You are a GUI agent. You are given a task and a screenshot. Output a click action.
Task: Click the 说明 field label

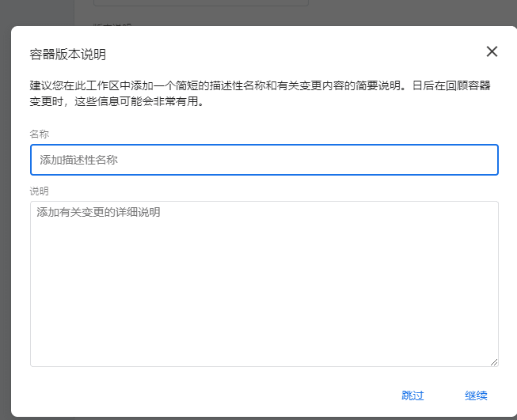[40, 191]
